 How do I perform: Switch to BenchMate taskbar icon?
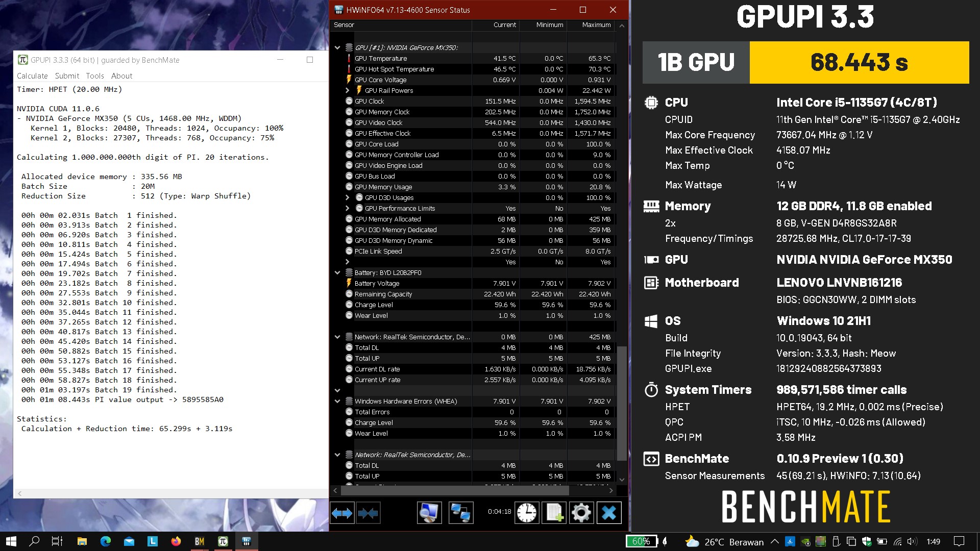(200, 541)
